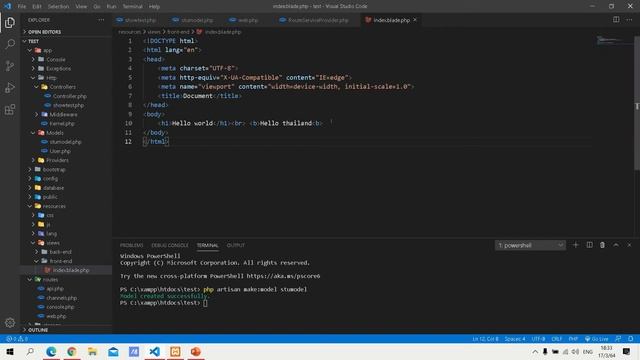
Task: Open the Search view in activity bar
Action: pyautogui.click(x=10, y=44)
